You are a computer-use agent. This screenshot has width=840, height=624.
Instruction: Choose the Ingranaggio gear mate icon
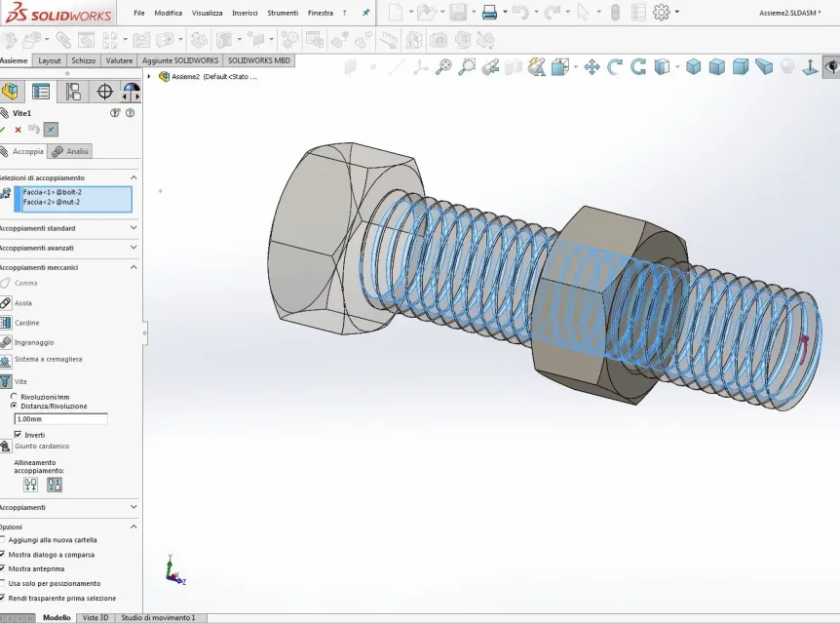pyautogui.click(x=5, y=342)
